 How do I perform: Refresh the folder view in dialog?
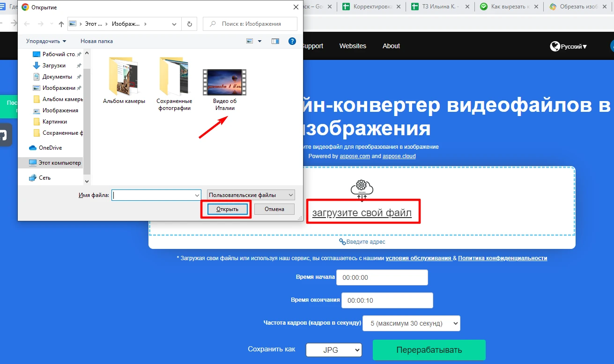tap(189, 24)
